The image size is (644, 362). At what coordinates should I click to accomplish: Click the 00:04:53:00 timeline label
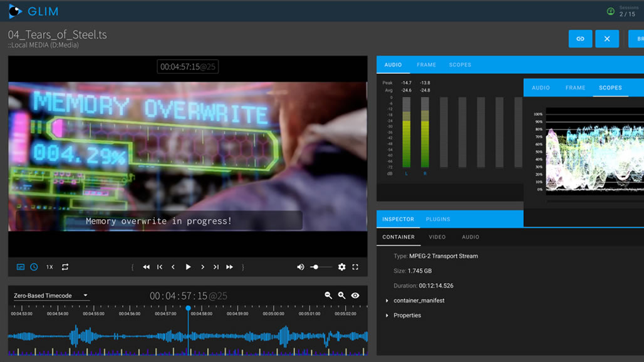click(22, 314)
